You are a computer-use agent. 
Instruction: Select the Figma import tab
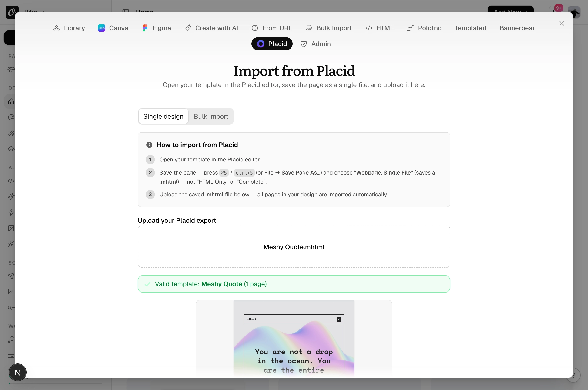click(157, 28)
